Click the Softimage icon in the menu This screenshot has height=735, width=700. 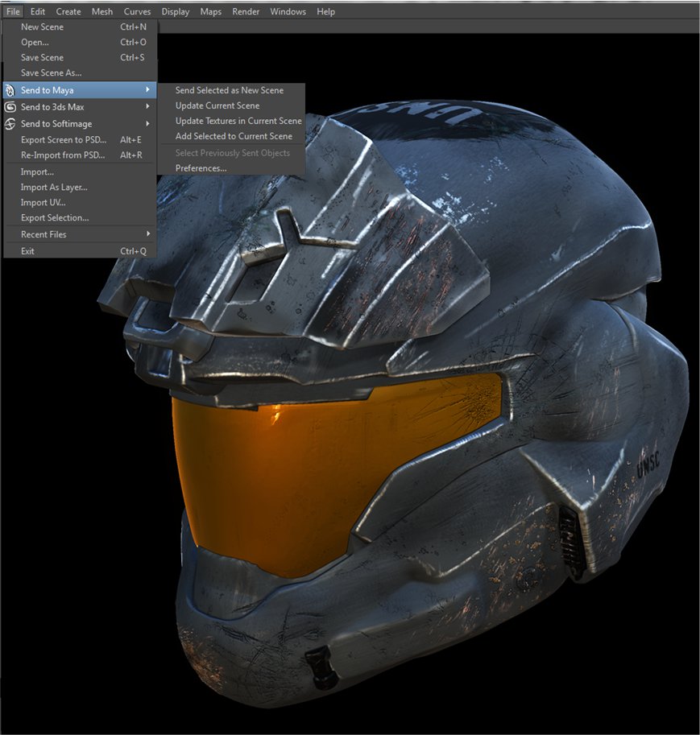tap(10, 124)
